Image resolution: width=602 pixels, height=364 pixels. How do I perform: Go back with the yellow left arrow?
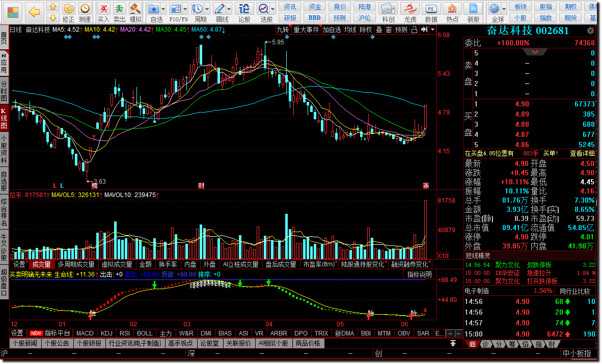tap(34, 12)
